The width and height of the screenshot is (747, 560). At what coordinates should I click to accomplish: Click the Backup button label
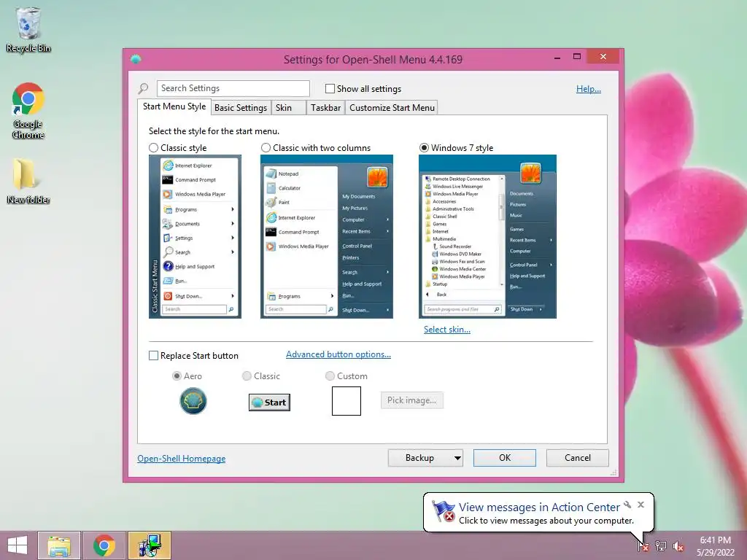tap(419, 458)
